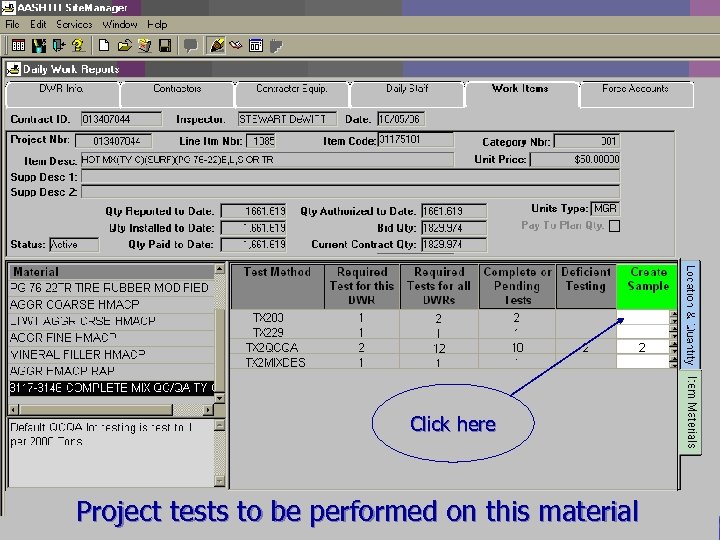
Task: Click the grey speech bubble remarks icon
Action: (x=190, y=45)
